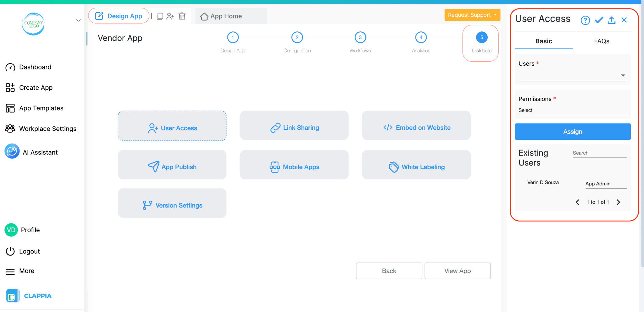Open the User Access distribution option
Screen dimensions: 644x312
pos(172,126)
